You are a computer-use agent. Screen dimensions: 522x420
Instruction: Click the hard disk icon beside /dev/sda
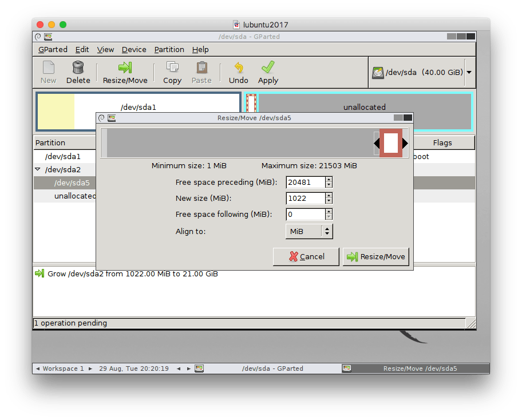(378, 73)
